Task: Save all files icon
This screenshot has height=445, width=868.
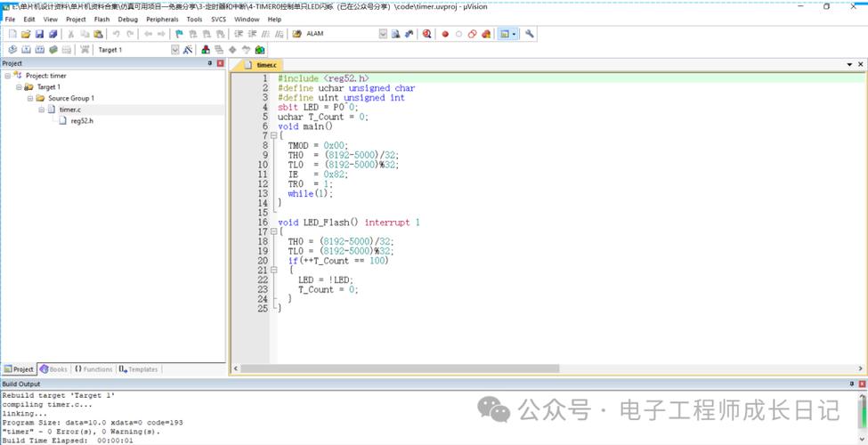Action: click(x=53, y=34)
